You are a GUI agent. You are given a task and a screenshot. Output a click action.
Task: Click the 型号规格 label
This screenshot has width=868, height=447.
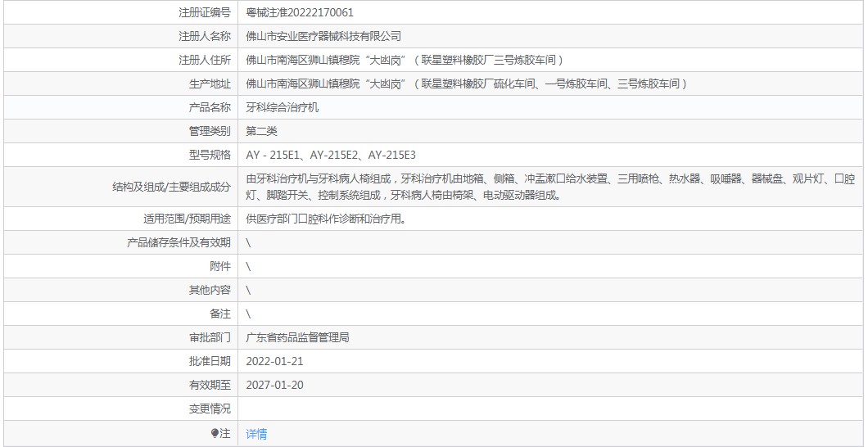(x=210, y=155)
